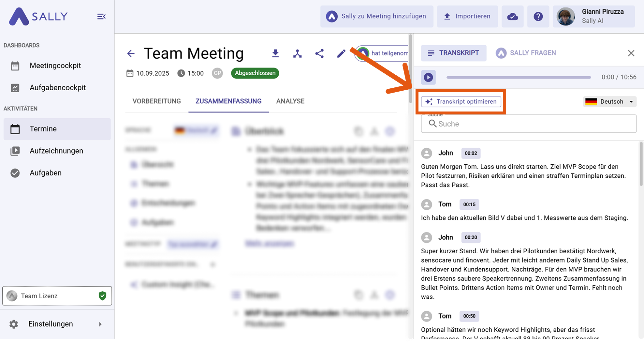Share the Team Meeting
Screen dimensions: 644x343
click(319, 53)
